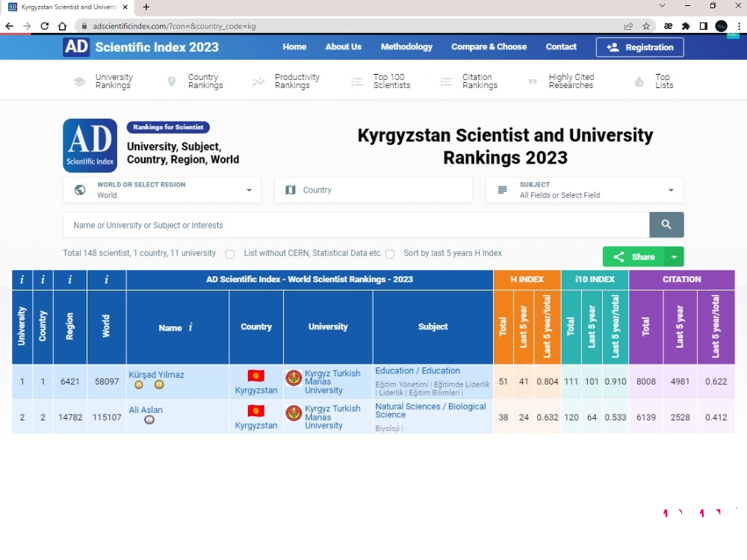Go to University Rankings section

coord(103,81)
